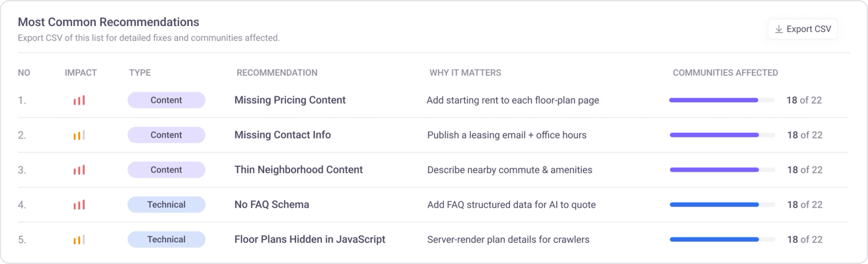This screenshot has height=264, width=868.
Task: Click the download icon in Export CSV
Action: (778, 29)
